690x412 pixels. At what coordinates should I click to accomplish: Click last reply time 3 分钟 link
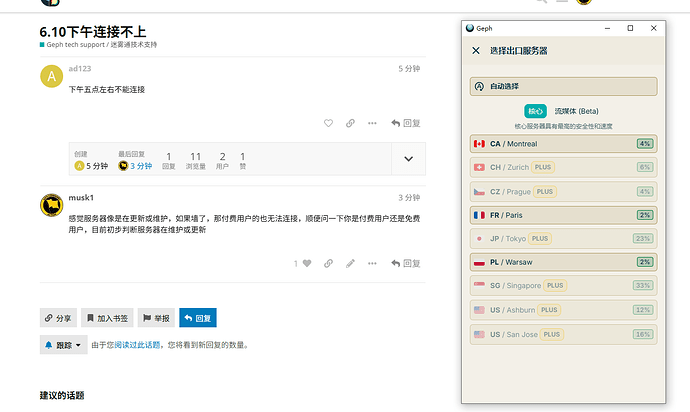[x=141, y=166]
